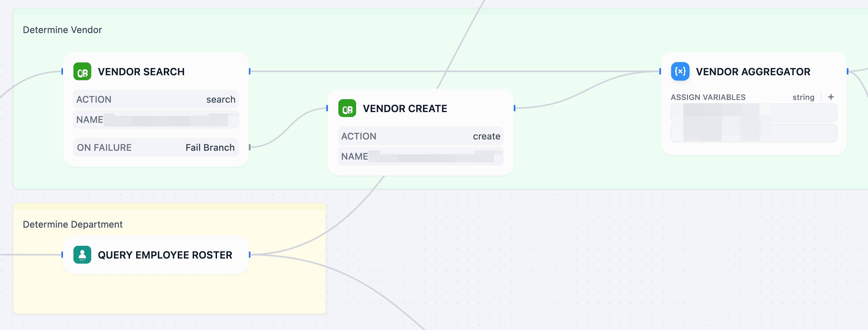The height and width of the screenshot is (330, 868).
Task: Click the employee roster person icon
Action: (x=82, y=255)
